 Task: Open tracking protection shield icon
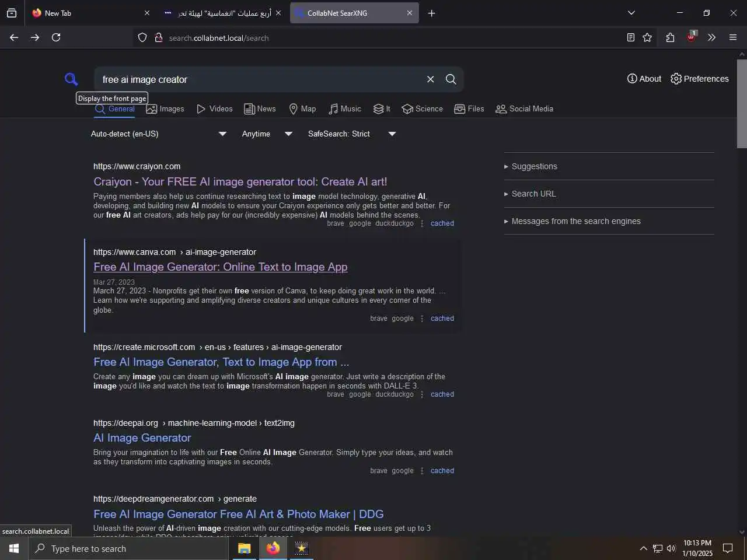[x=142, y=38]
